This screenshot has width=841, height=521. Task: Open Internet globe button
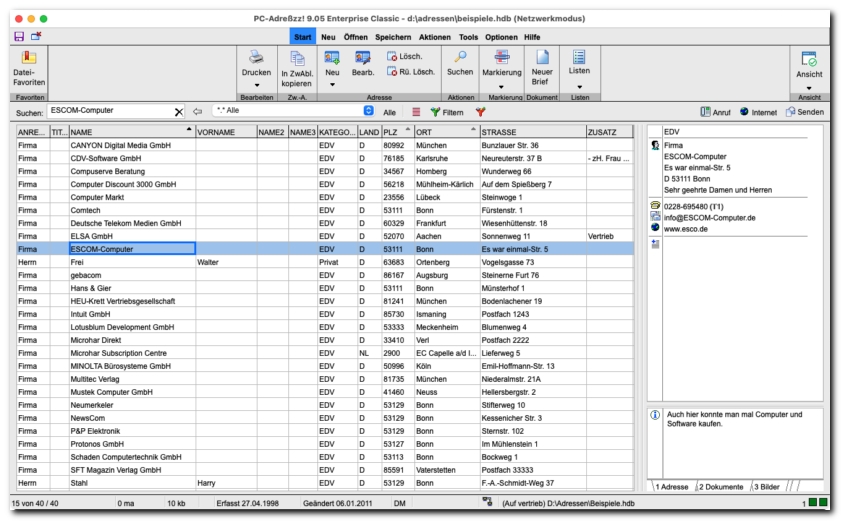point(758,112)
